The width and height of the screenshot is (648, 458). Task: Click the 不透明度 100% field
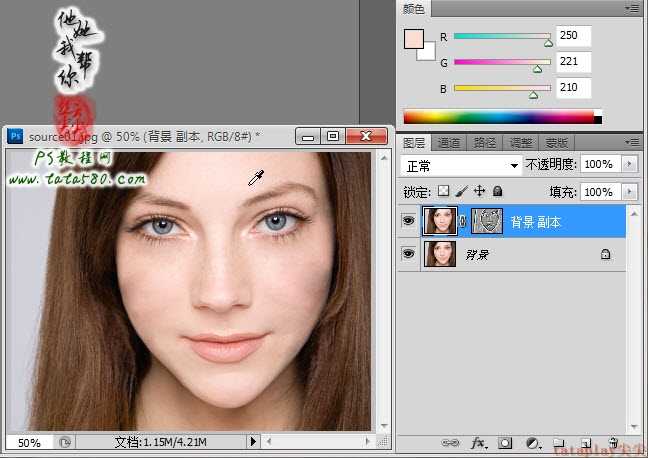600,164
